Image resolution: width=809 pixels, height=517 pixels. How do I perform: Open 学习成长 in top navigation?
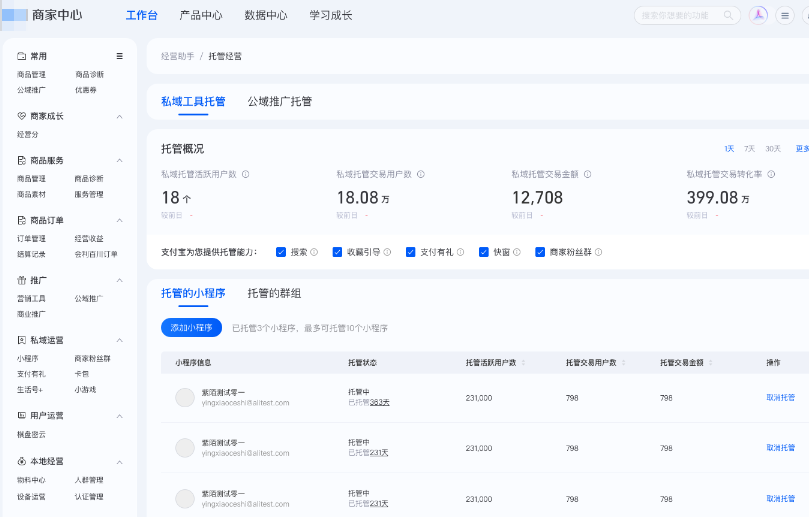click(x=331, y=15)
